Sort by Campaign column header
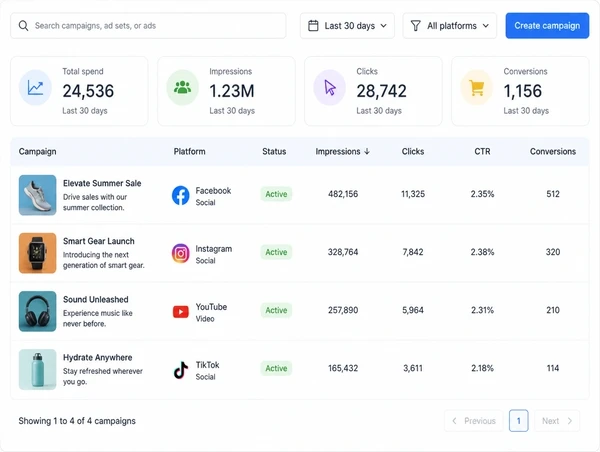This screenshot has width=600, height=452. coord(38,152)
